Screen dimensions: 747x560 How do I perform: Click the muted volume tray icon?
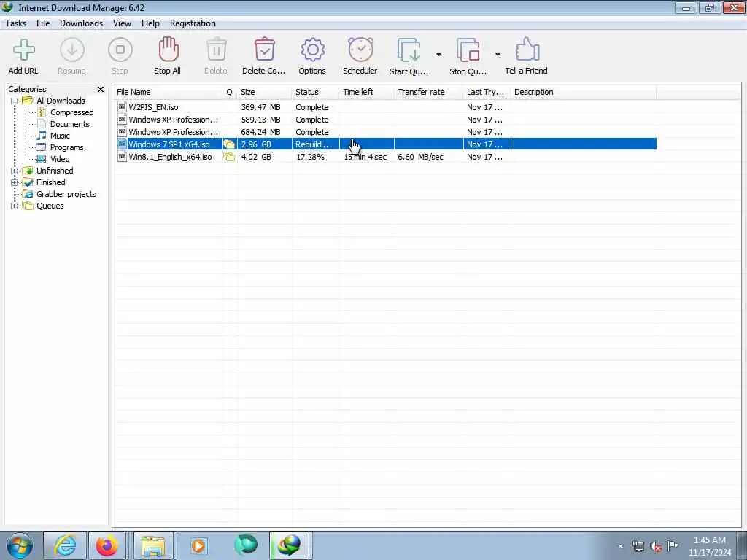656,547
